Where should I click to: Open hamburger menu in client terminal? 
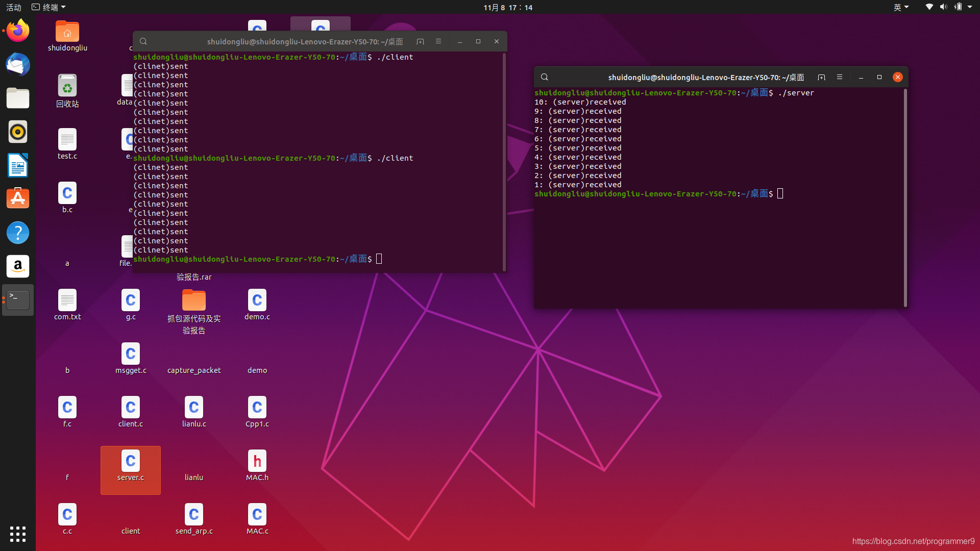pos(438,41)
